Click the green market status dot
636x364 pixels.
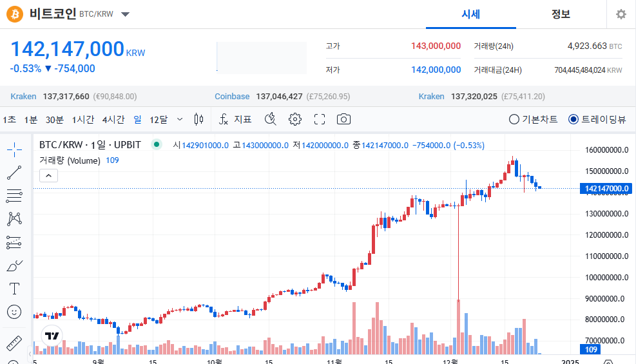tap(157, 144)
